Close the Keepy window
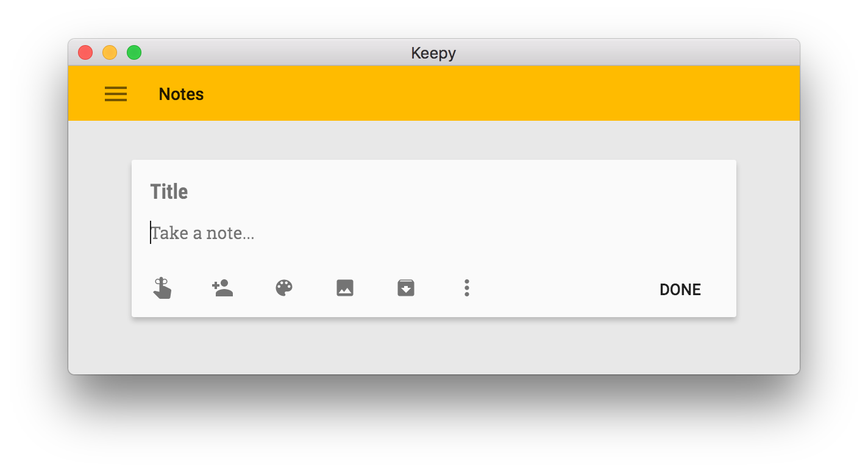The width and height of the screenshot is (868, 472). click(85, 52)
